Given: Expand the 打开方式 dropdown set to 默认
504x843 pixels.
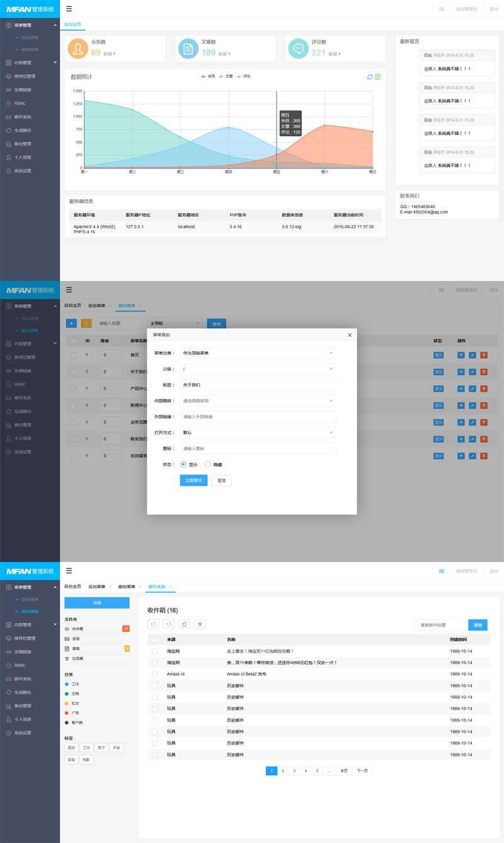Looking at the screenshot, I should (258, 433).
